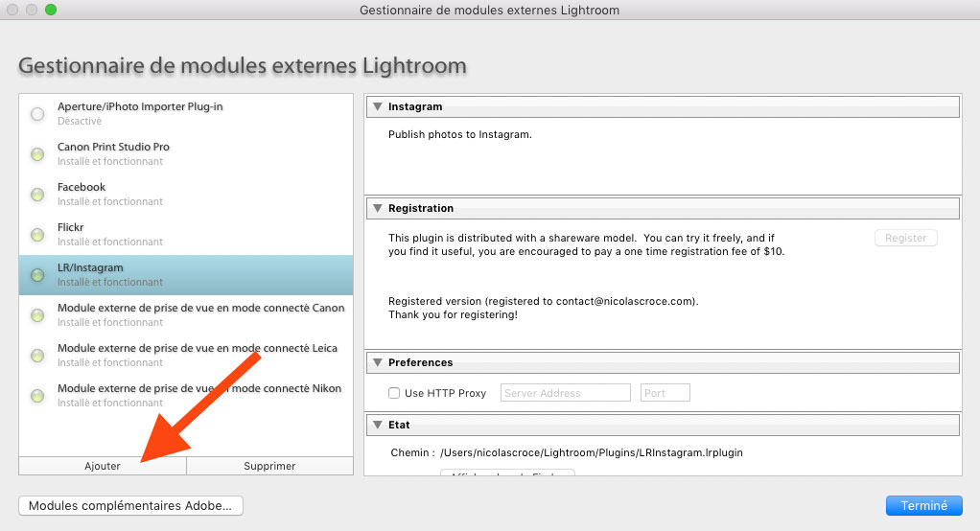
Task: Click the green status dot beside Canon Print Studio Pro
Action: point(37,154)
